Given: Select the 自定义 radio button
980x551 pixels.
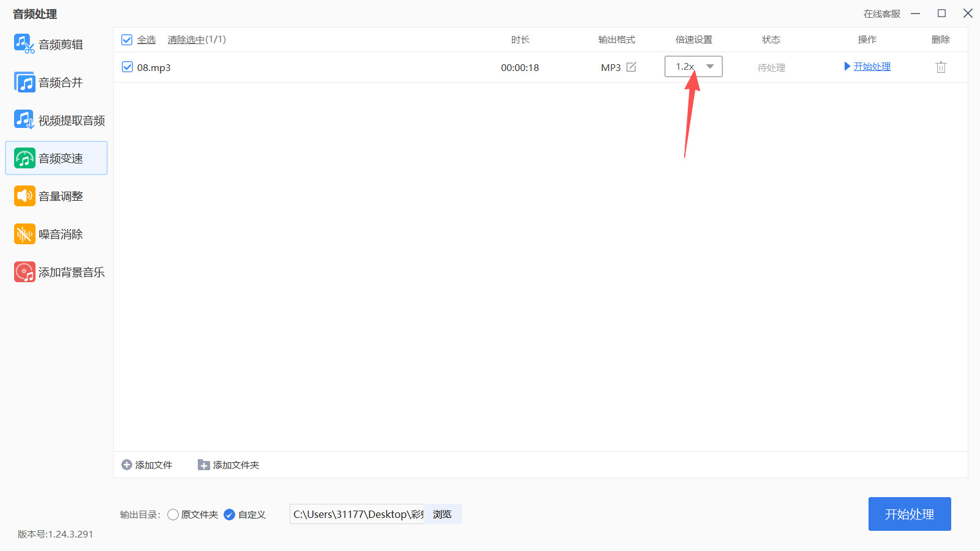Looking at the screenshot, I should [x=229, y=514].
